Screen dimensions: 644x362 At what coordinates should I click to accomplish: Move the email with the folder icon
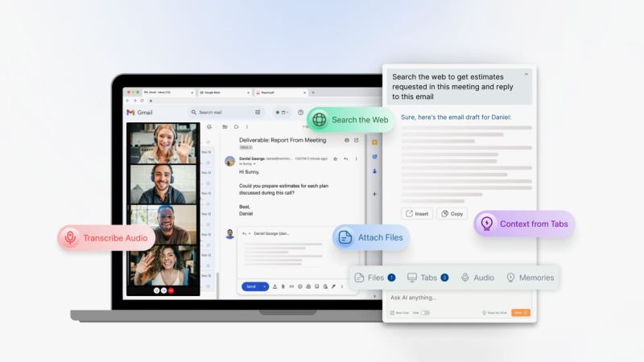coord(225,127)
